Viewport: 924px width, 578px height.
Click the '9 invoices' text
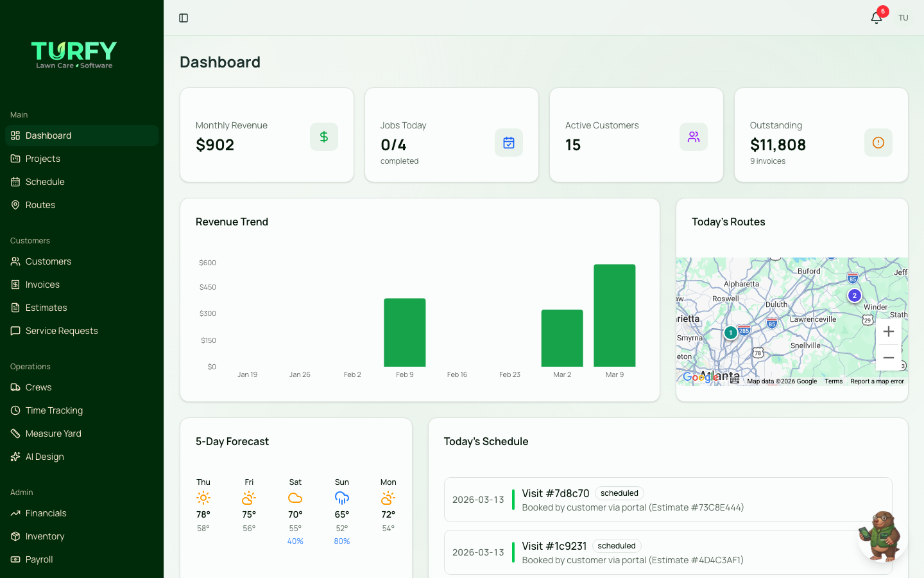pyautogui.click(x=768, y=161)
